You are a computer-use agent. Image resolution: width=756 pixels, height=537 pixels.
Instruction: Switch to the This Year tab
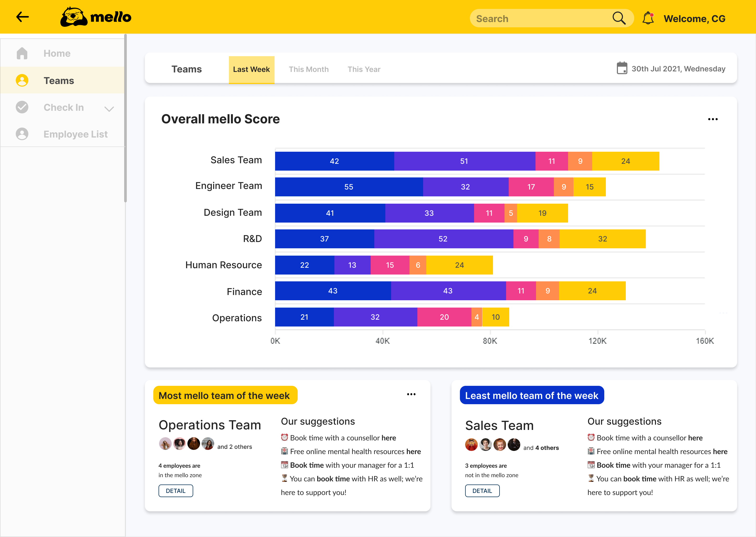coord(364,70)
